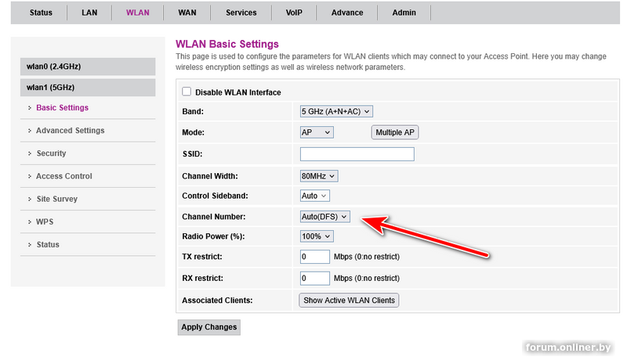Viewport: 627px width, 364px height.
Task: Open the WAN tab
Action: point(187,13)
